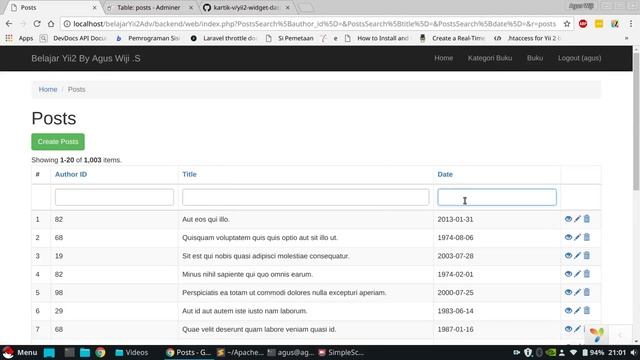The width and height of the screenshot is (640, 360).
Task: Click the Create Posts button
Action: point(58,142)
